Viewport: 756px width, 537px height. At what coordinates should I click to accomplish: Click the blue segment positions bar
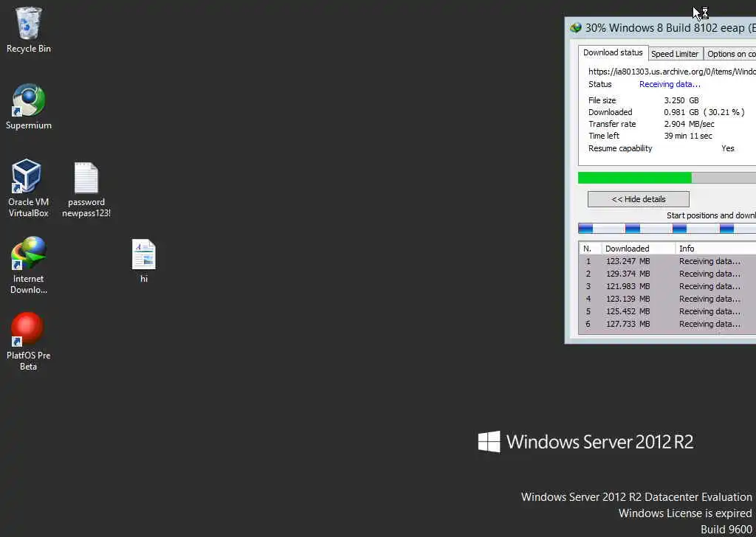(667, 228)
